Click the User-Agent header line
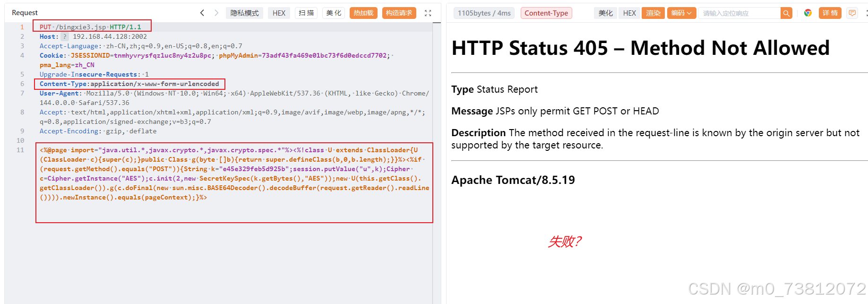Screen dimensions: 868x304 click(x=234, y=98)
